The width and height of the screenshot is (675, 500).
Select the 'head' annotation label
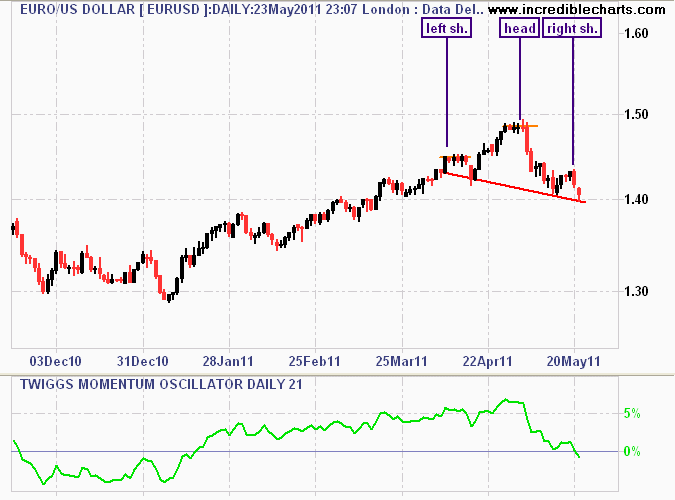518,29
